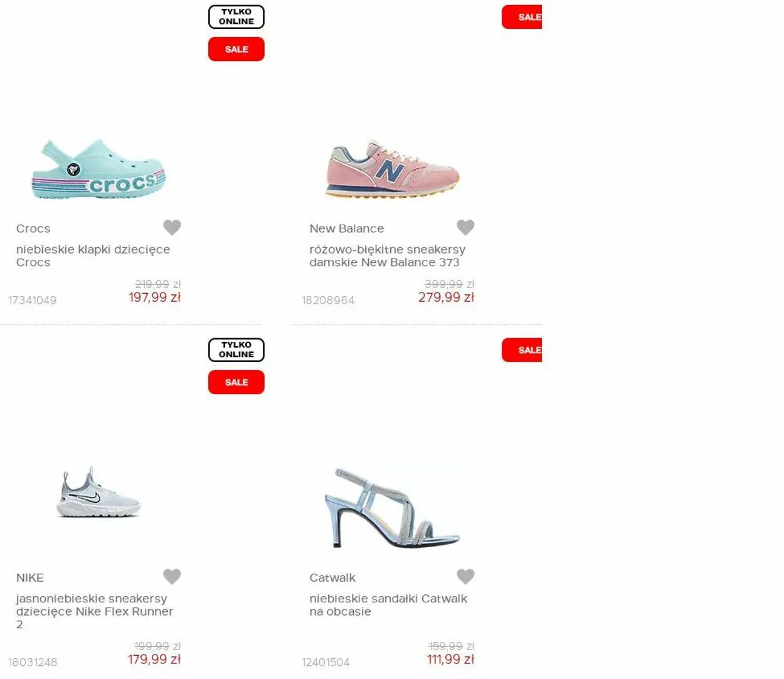Click SALE badge above New Balance sneakers
Image resolution: width=784 pixels, height=679 pixels.
(522, 17)
